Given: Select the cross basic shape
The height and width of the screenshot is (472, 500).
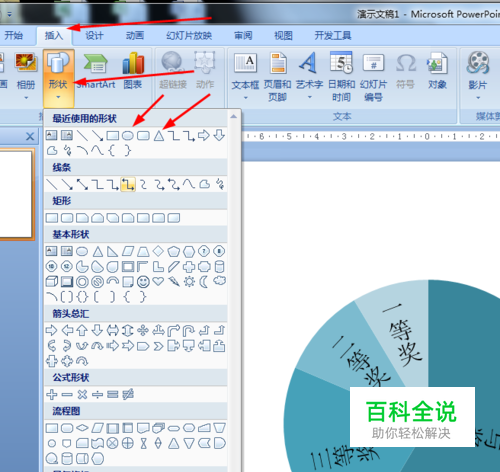Looking at the screenshot, I should pos(189,266).
